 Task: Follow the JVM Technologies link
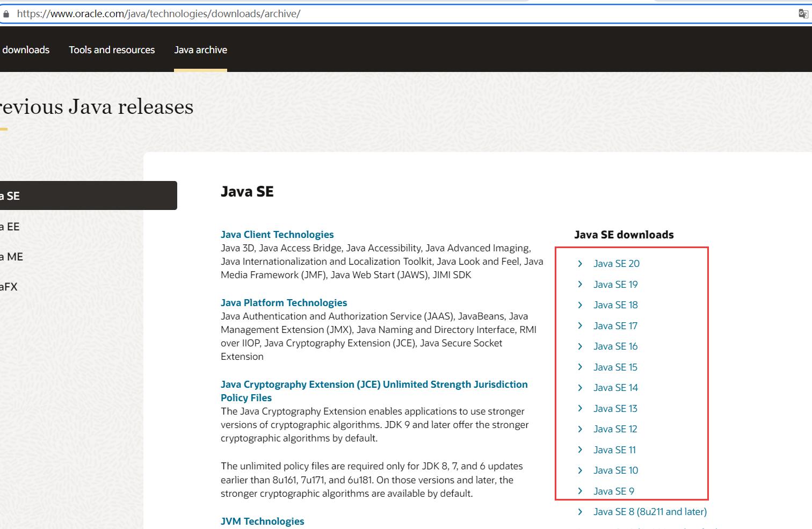[x=262, y=521]
